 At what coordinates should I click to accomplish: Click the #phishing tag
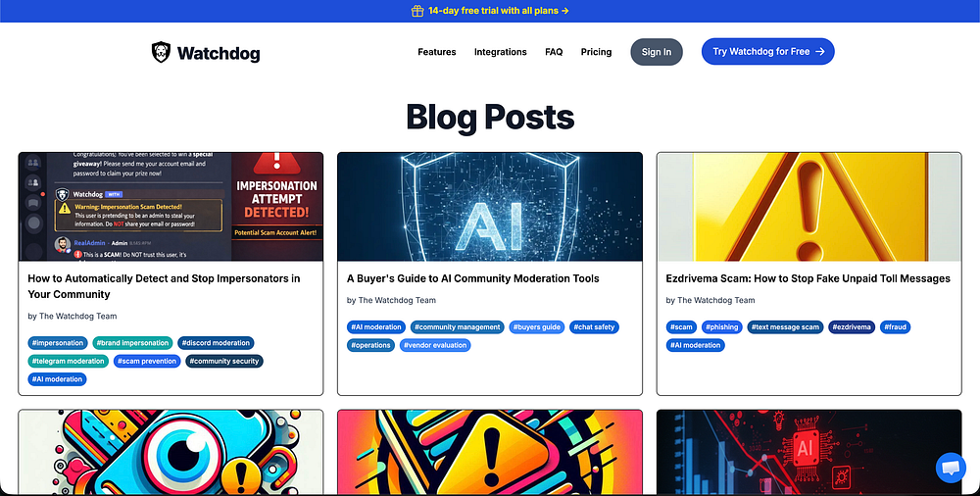(722, 327)
